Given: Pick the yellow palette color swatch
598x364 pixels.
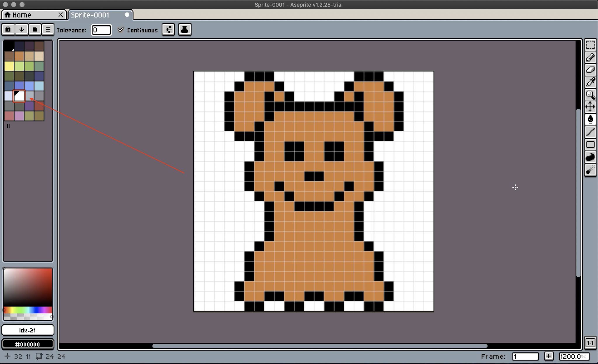Looking at the screenshot, I should pos(9,66).
